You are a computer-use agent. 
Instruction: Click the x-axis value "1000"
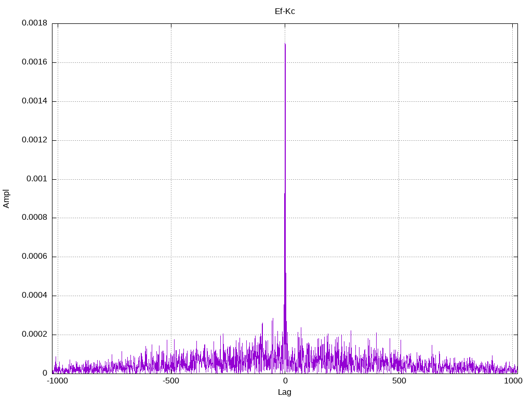click(513, 381)
